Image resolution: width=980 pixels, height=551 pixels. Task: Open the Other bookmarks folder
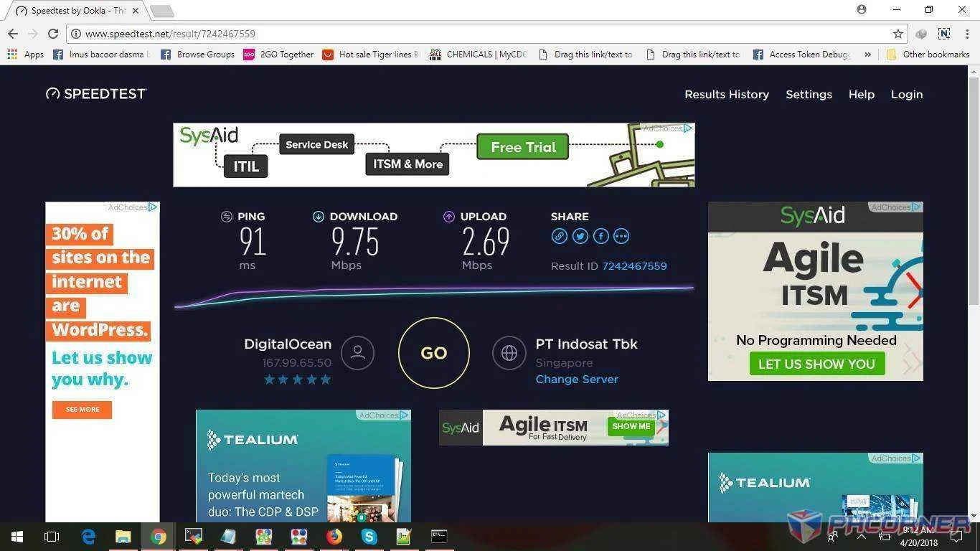tap(928, 54)
